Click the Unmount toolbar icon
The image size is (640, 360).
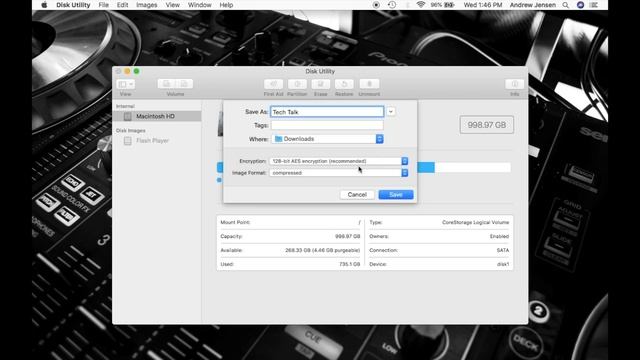pos(369,84)
